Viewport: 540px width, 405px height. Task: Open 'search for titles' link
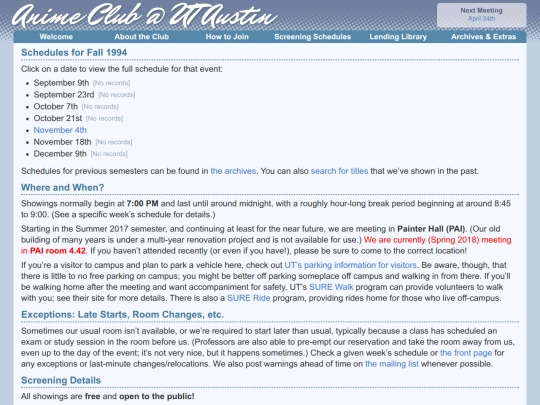click(339, 171)
